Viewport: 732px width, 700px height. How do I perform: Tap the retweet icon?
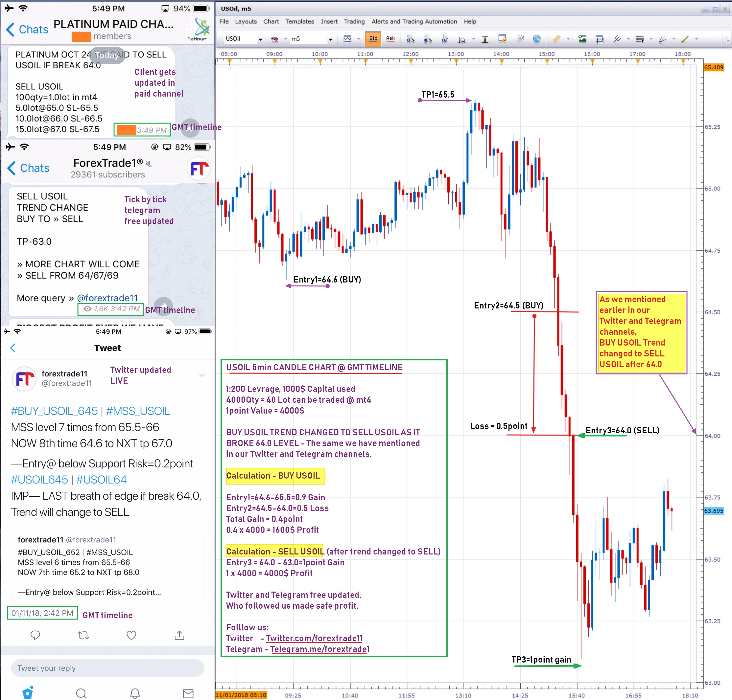pyautogui.click(x=83, y=635)
